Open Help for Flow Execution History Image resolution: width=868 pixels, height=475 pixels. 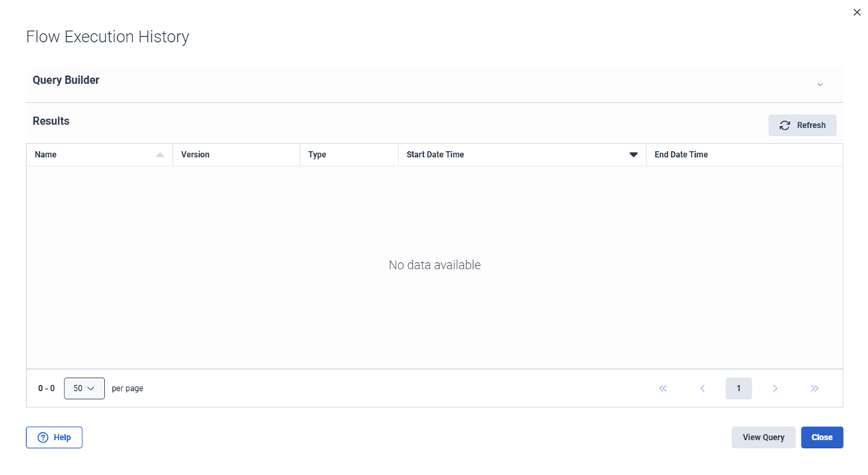(54, 437)
